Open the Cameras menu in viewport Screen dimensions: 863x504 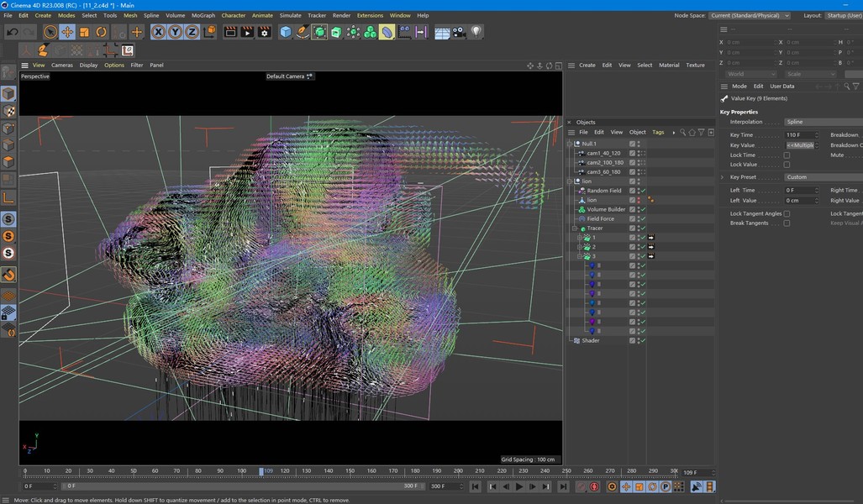pos(62,65)
